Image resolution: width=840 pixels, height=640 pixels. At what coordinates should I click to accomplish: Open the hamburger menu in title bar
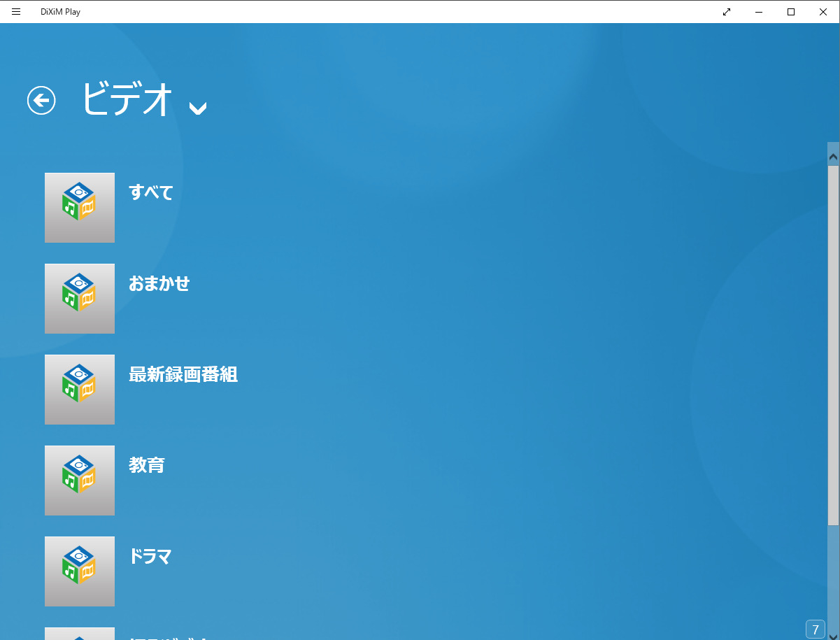tap(16, 11)
